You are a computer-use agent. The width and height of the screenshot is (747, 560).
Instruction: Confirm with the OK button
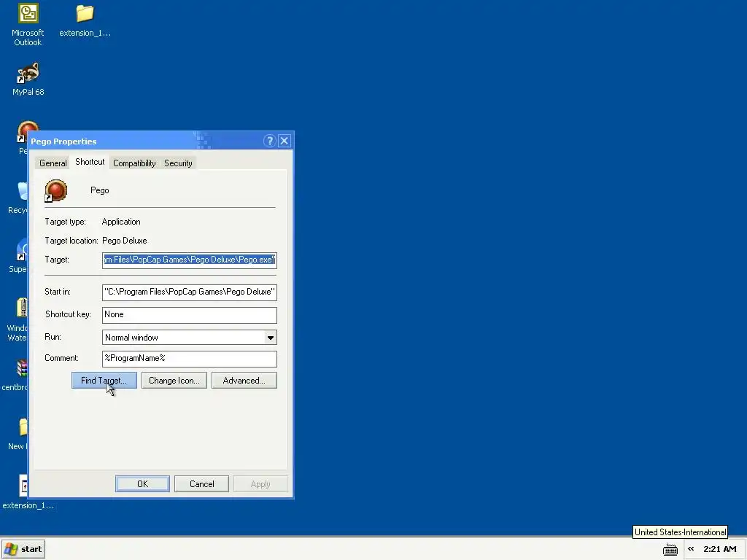pyautogui.click(x=142, y=484)
